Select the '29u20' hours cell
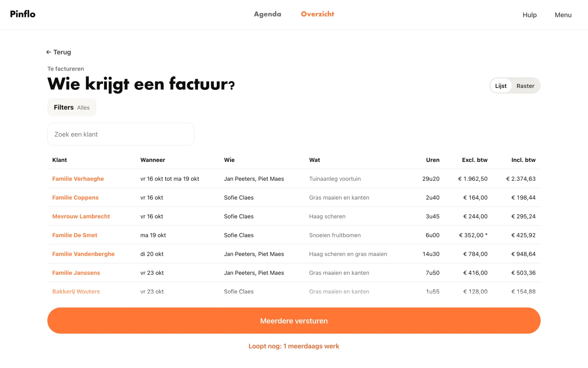588x368 pixels. coord(431,179)
